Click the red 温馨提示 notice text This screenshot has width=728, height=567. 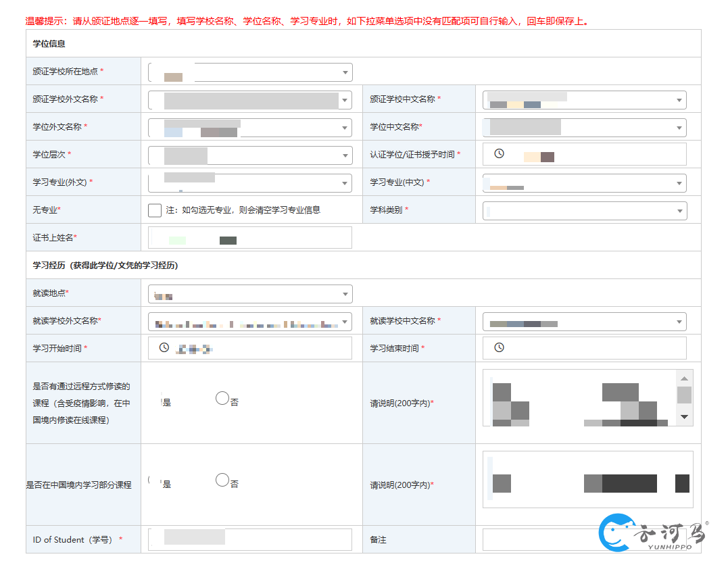[308, 21]
